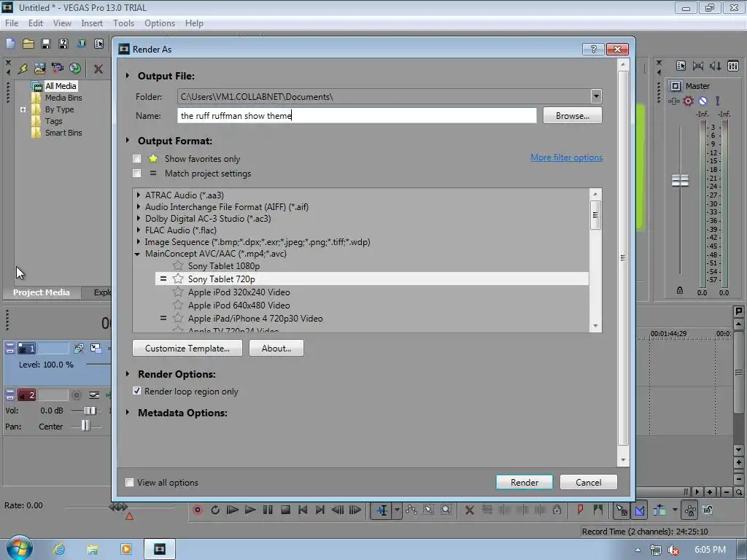Screen dimensions: 747x560
Task: Expand the By Type folder in Project Media
Action: point(23,109)
